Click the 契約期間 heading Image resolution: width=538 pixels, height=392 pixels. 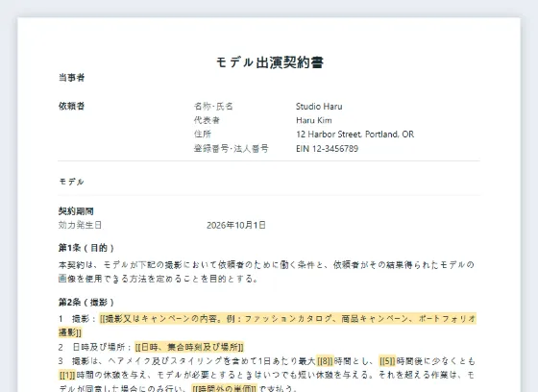pos(76,211)
